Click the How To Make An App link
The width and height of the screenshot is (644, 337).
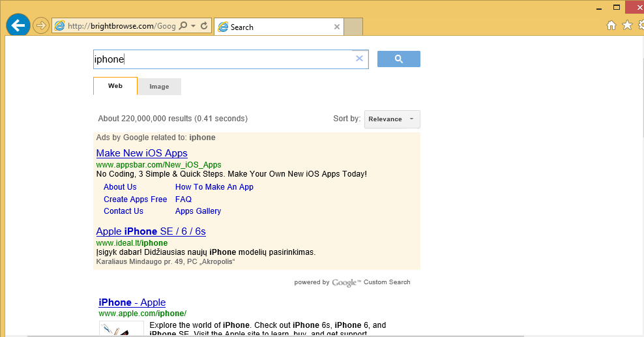point(214,187)
